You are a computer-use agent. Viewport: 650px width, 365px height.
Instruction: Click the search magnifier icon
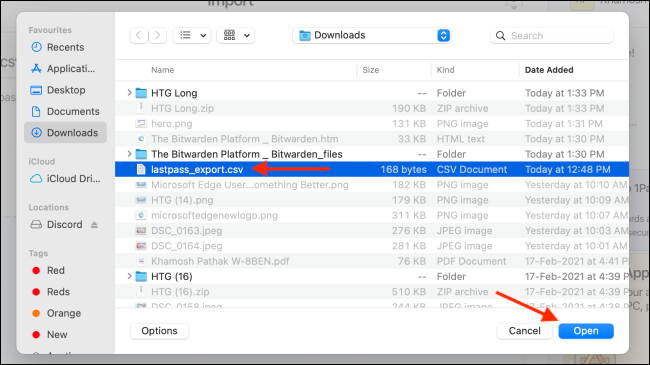(x=500, y=36)
